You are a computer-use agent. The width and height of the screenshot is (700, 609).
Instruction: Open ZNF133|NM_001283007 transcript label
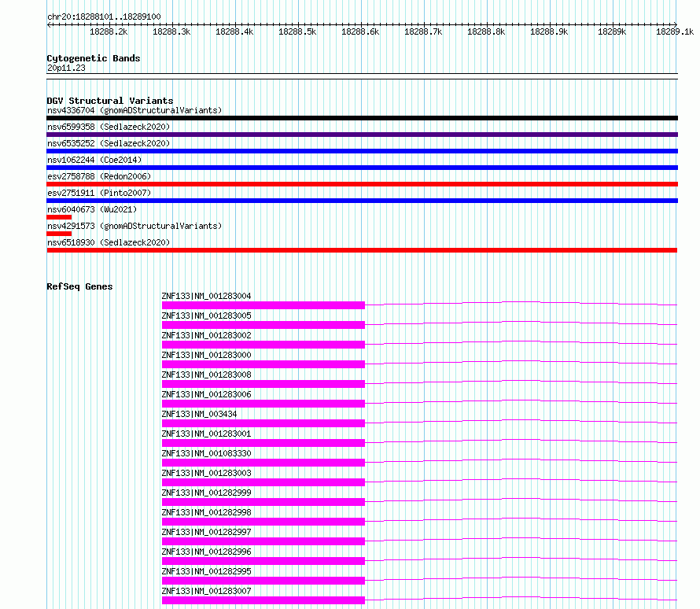pos(206,591)
